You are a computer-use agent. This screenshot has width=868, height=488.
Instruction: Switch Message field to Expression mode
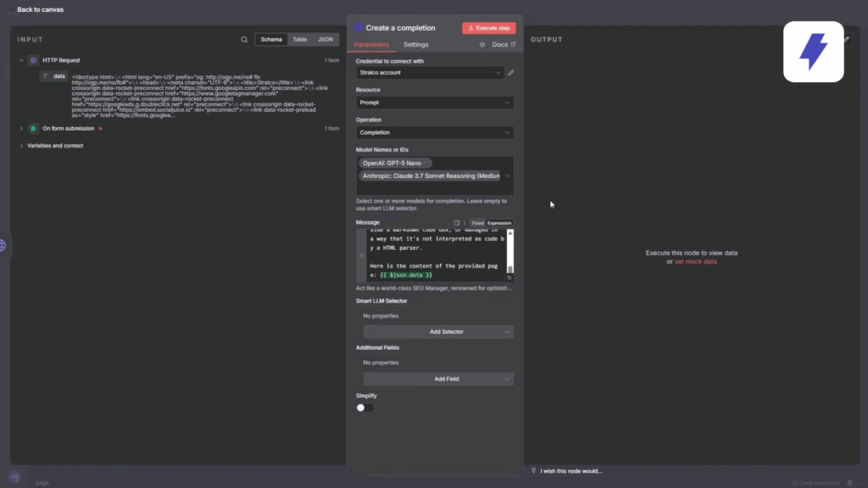tap(498, 223)
